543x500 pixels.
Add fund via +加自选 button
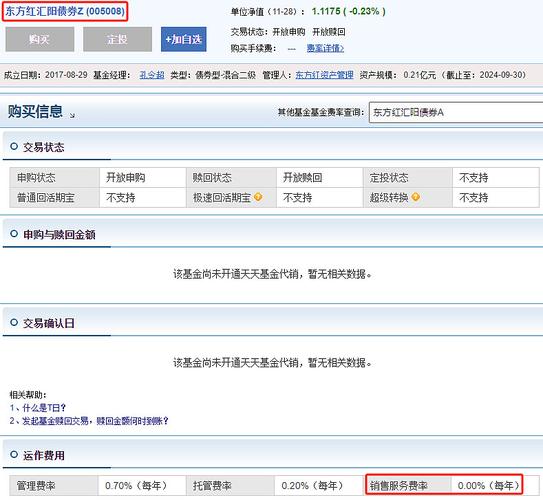(x=184, y=39)
